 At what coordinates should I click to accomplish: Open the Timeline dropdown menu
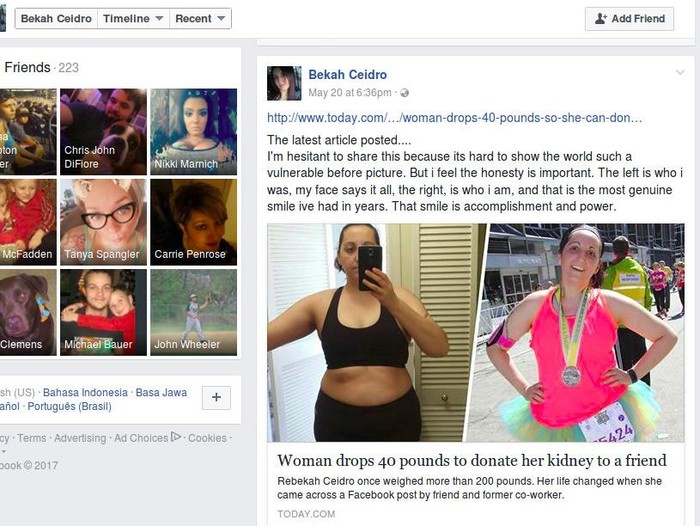tap(133, 19)
